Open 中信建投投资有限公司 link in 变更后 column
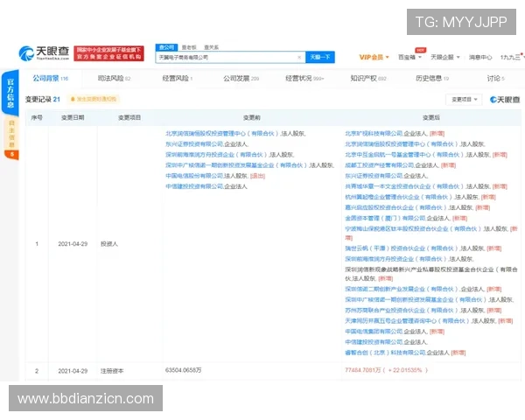The width and height of the screenshot is (525, 420). tap(374, 342)
